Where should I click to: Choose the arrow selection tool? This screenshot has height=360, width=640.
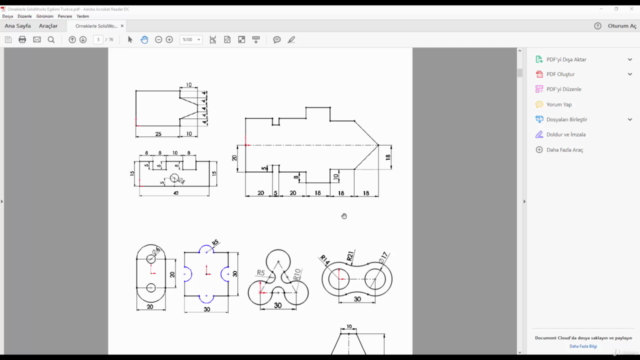130,40
